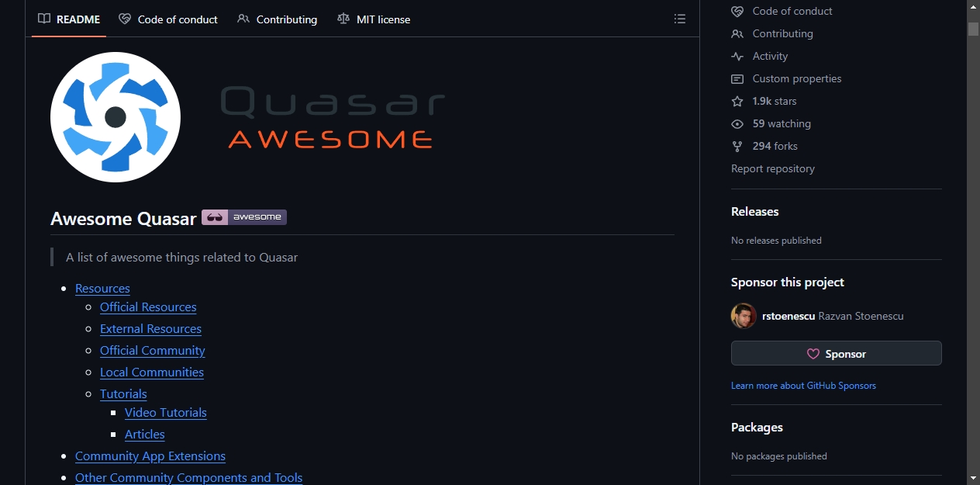Click the heart icon in Sponsor button
This screenshot has height=485, width=980.
tap(813, 354)
